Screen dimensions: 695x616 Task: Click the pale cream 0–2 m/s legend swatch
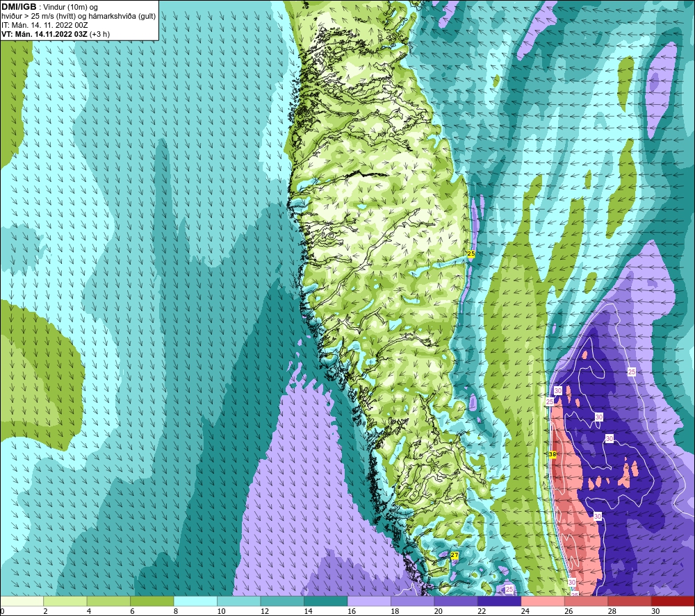(x=22, y=601)
